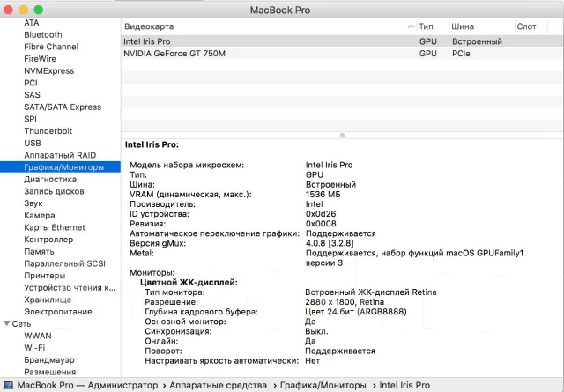The width and height of the screenshot is (564, 392).
Task: Select Устройство чтения к… item
Action: pos(70,288)
